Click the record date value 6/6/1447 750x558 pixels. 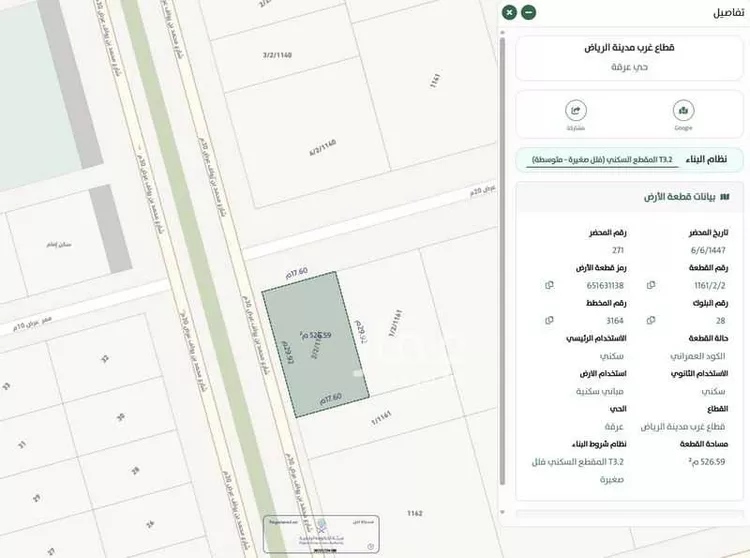pyautogui.click(x=708, y=250)
